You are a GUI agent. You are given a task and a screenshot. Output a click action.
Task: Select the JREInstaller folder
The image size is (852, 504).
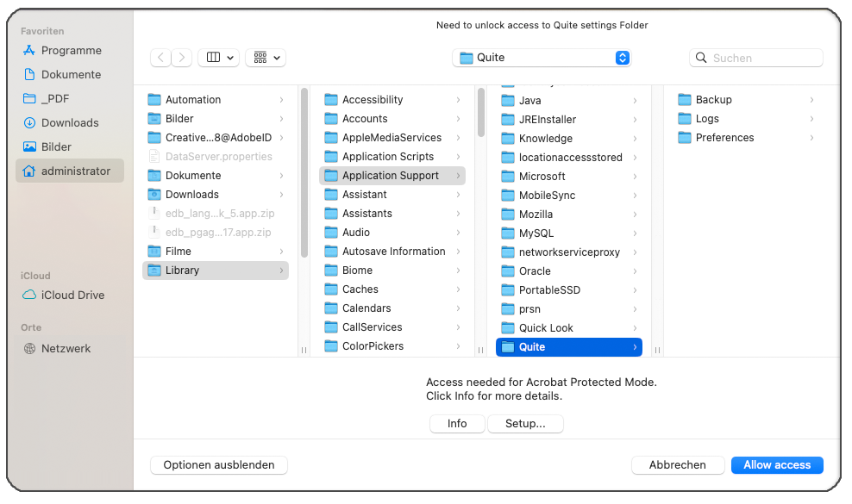click(x=569, y=120)
